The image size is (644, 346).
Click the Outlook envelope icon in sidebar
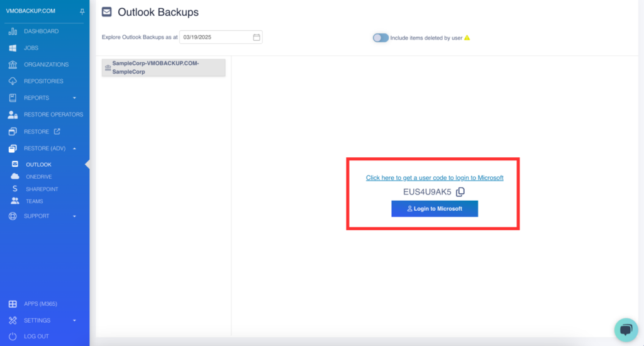[x=15, y=164]
